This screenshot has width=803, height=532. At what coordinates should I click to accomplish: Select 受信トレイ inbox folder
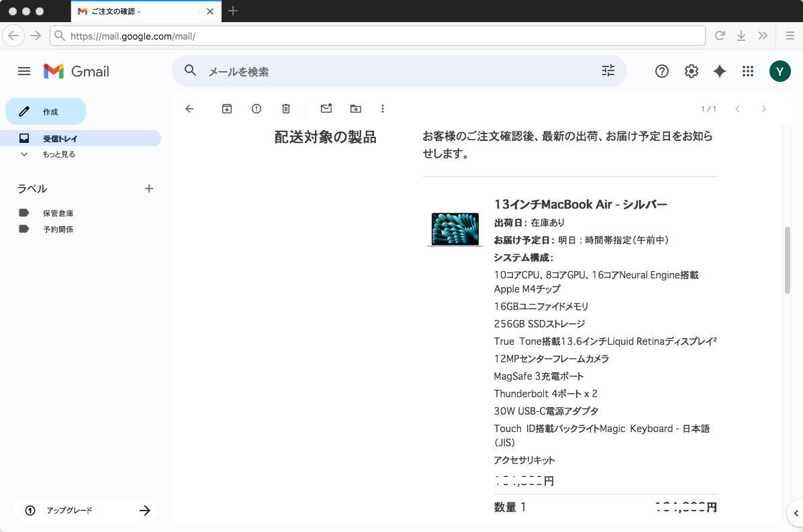click(x=60, y=139)
